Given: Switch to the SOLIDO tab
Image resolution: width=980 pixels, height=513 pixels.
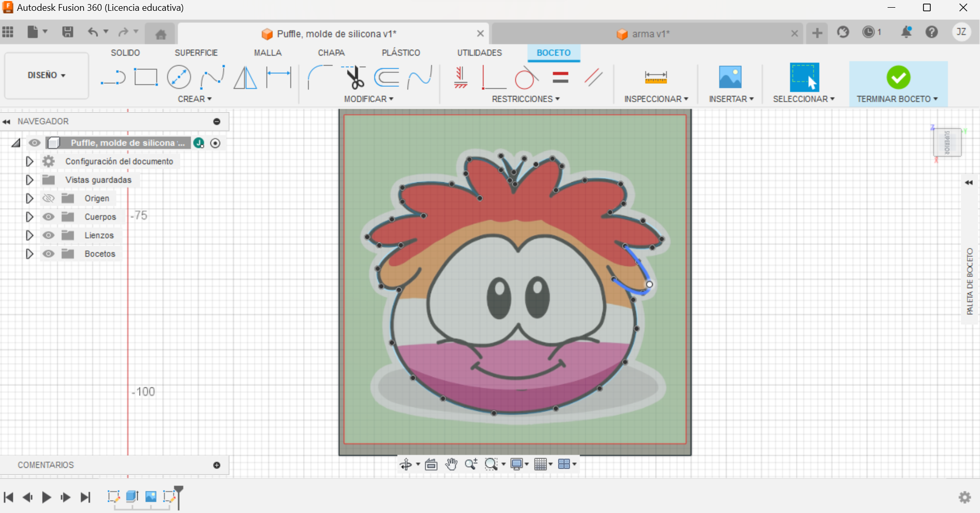Looking at the screenshot, I should click(x=125, y=53).
